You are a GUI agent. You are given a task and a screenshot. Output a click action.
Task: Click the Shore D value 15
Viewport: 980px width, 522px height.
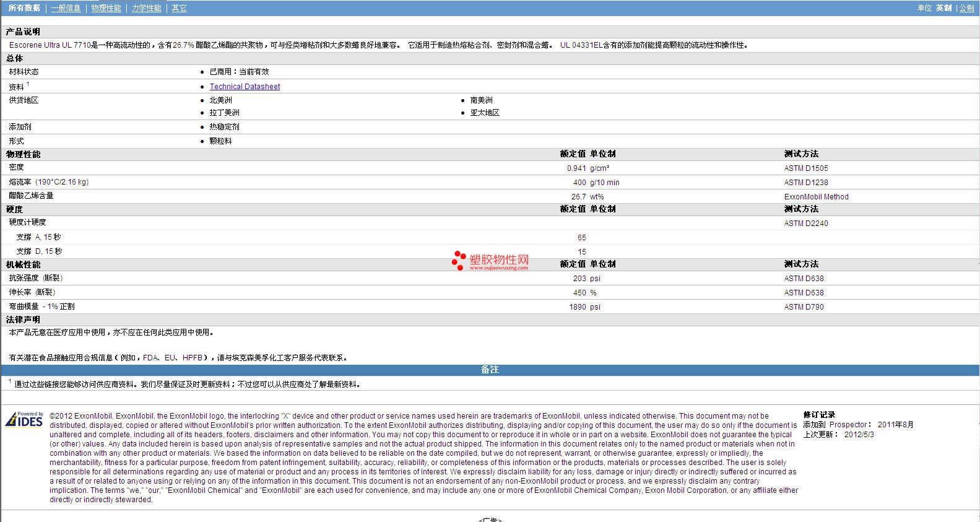582,252
